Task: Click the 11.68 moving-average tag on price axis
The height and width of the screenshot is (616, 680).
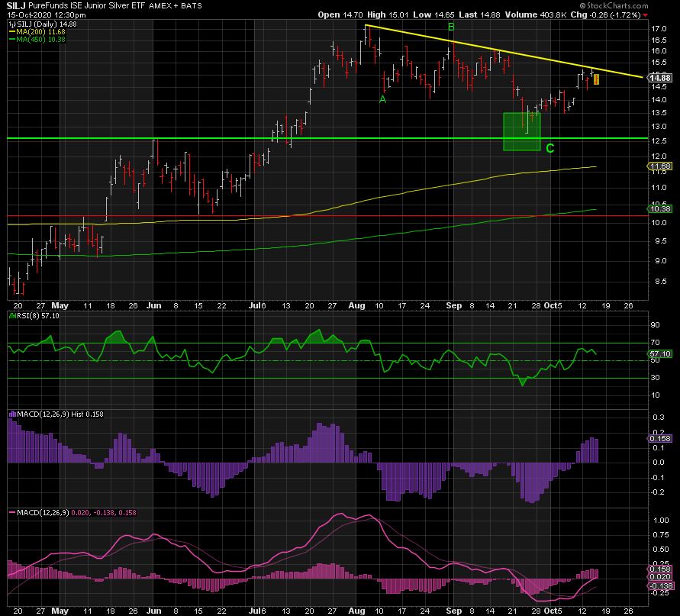Action: point(659,166)
